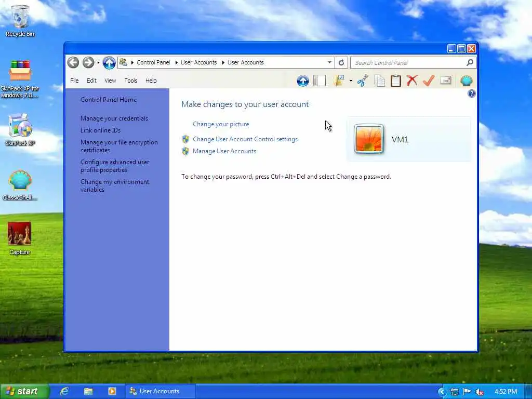This screenshot has height=399, width=532.
Task: Click User Accounts icon in address bar
Action: click(123, 62)
